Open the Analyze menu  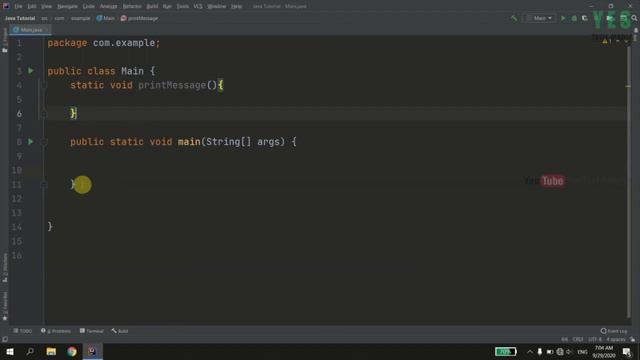tap(109, 6)
